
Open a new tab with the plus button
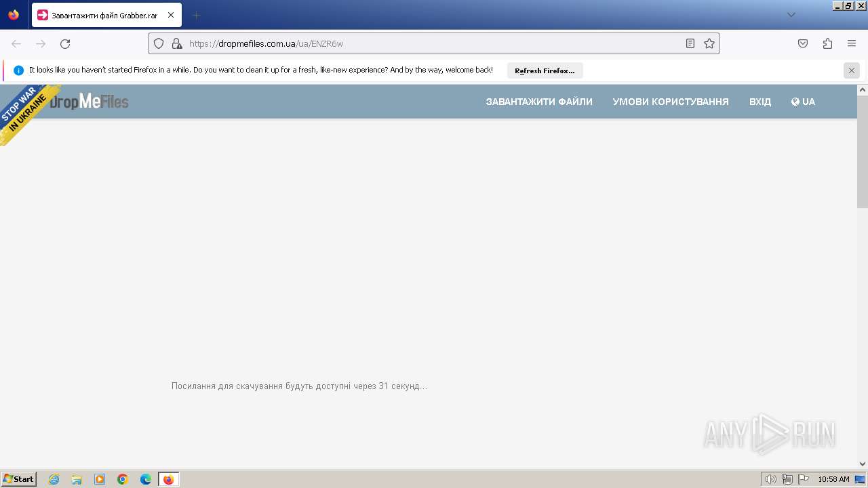196,15
